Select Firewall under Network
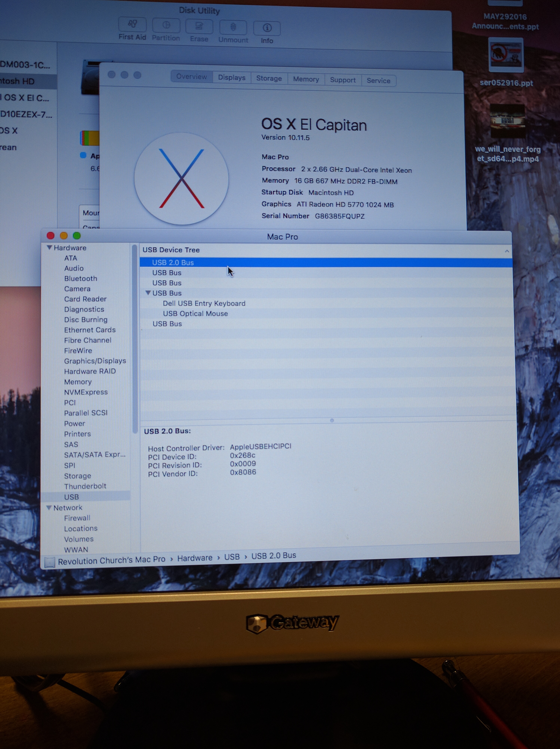Image resolution: width=560 pixels, height=749 pixels. coord(77,518)
